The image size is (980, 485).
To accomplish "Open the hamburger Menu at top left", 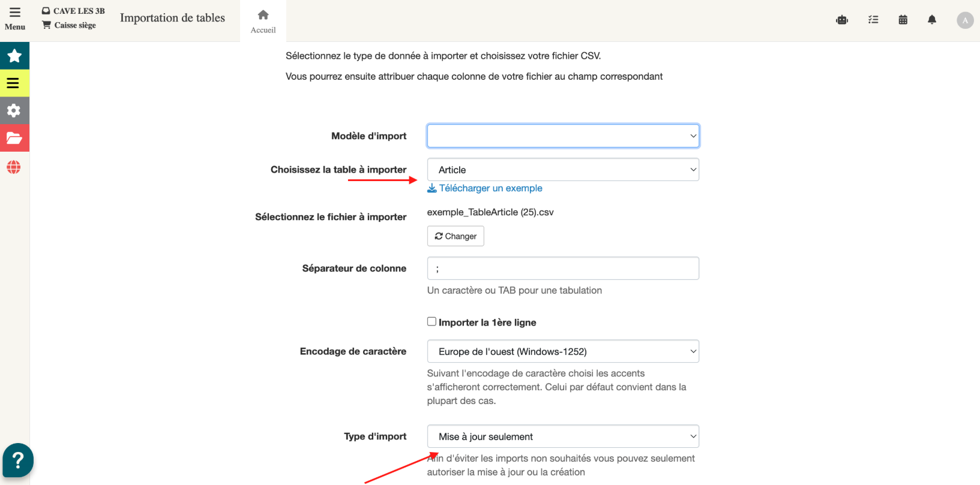I will pos(14,19).
